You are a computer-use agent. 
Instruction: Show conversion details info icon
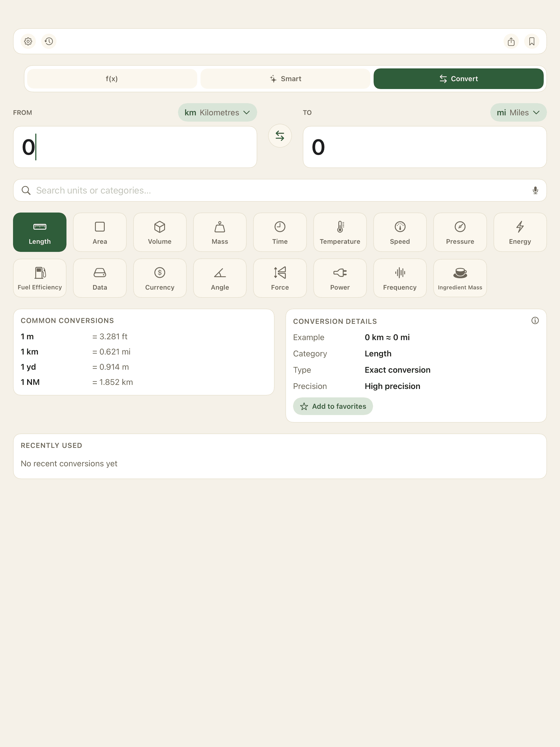pos(535,321)
